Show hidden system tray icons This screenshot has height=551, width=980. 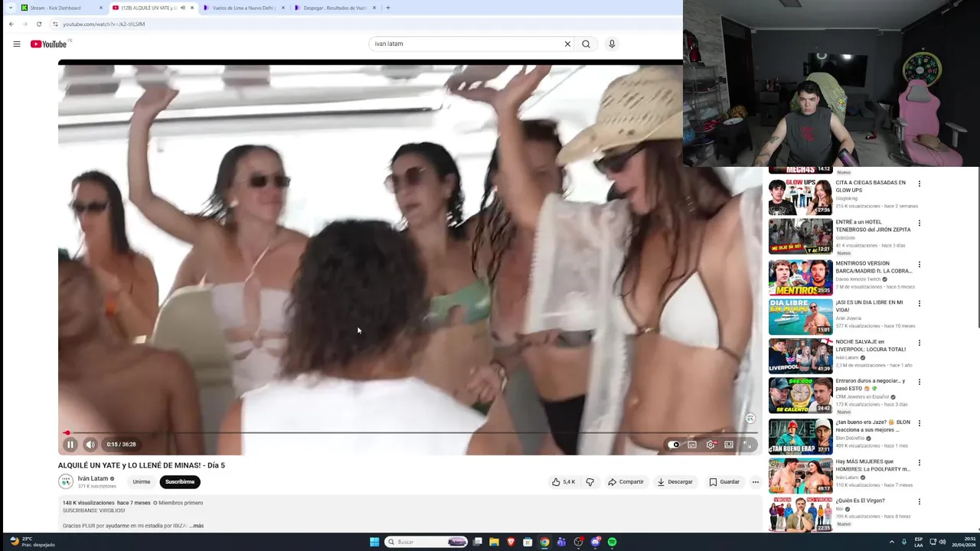click(892, 542)
